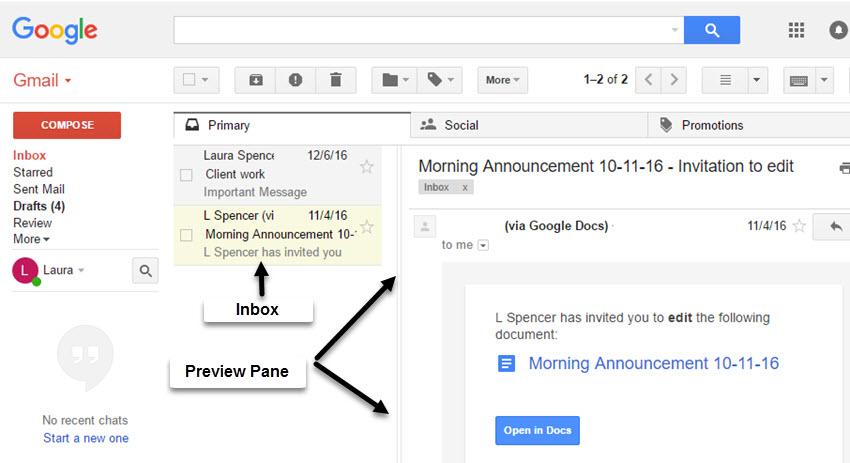Click the '1–2 of 2' message count
Viewport: 850px width, 463px height.
click(606, 80)
